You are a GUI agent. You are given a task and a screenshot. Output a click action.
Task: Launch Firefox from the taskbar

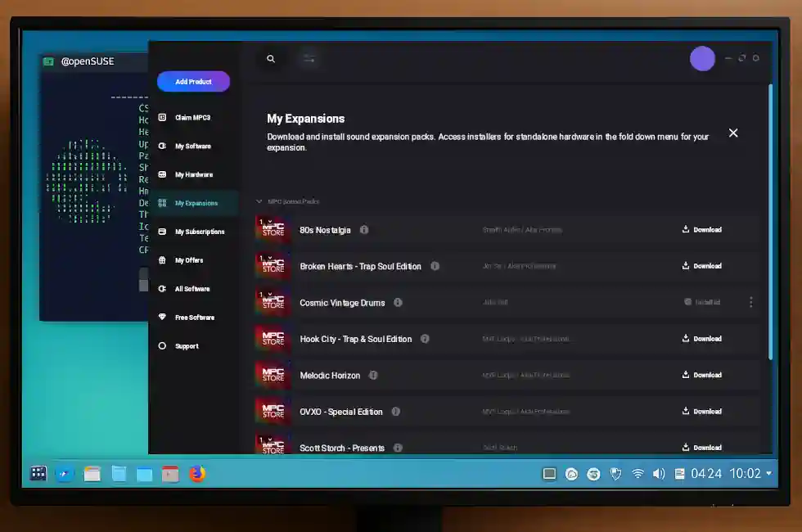pos(196,473)
